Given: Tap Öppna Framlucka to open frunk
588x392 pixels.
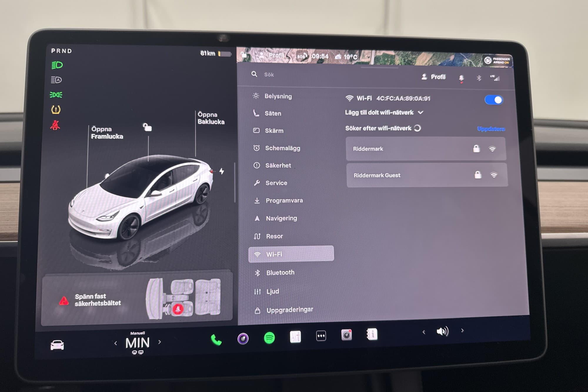Looking at the screenshot, I should point(107,133).
